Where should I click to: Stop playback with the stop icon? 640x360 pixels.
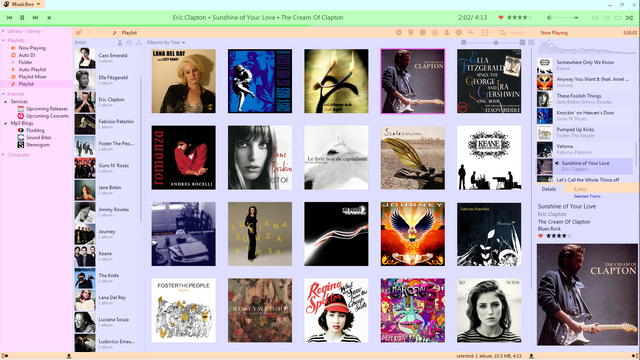49,18
